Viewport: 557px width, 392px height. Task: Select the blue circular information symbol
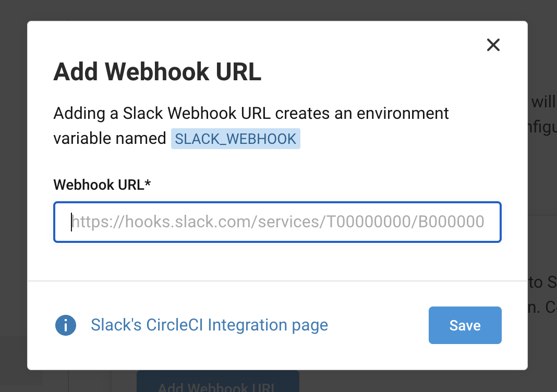(x=66, y=325)
